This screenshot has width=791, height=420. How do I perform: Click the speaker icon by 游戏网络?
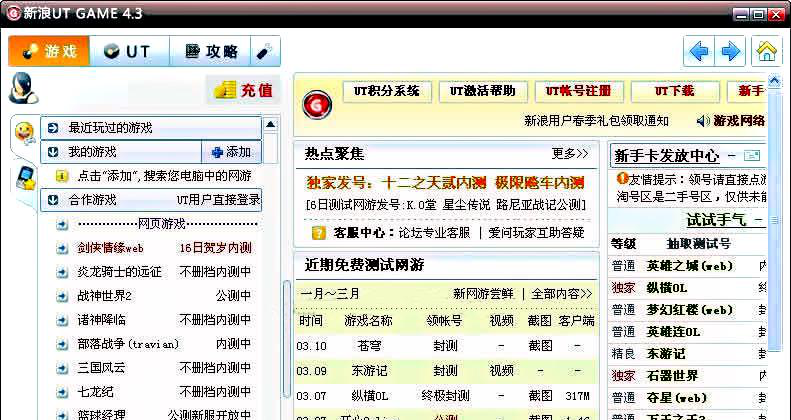703,121
